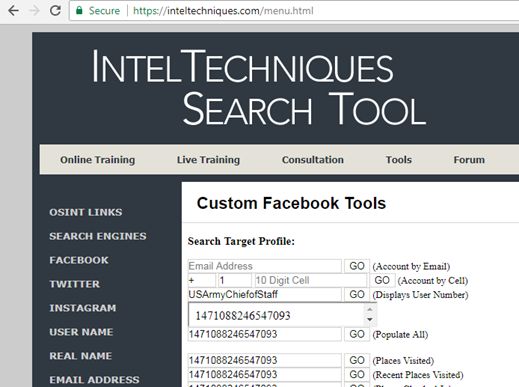Click the IntelTechniques Search Tool banner logo

(259, 87)
